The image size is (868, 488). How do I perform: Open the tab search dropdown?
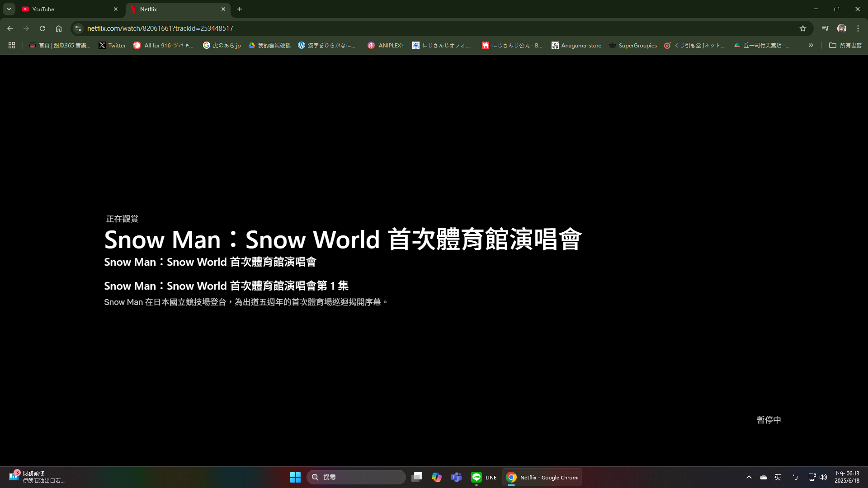(x=9, y=9)
